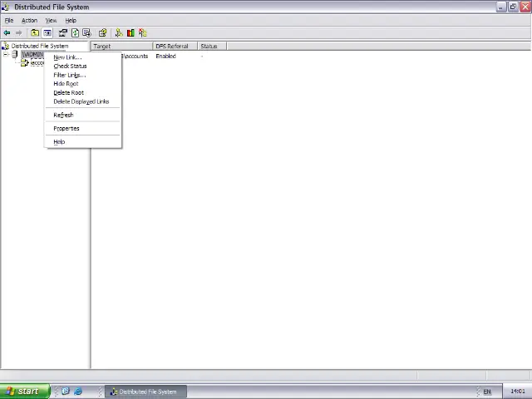Collapse the \\ADMIN root node
This screenshot has height=399, width=532.
(x=6, y=54)
